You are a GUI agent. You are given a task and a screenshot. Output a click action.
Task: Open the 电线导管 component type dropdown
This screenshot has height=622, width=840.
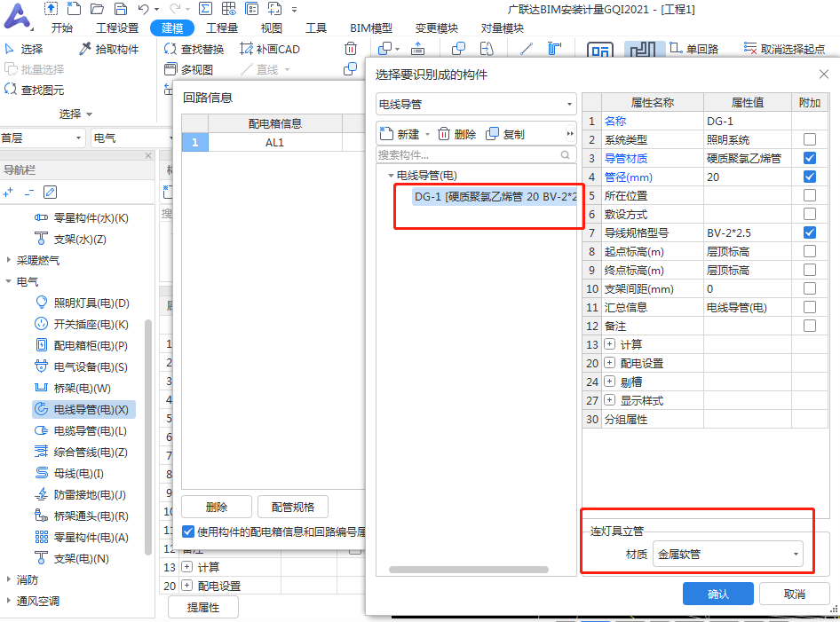(476, 105)
